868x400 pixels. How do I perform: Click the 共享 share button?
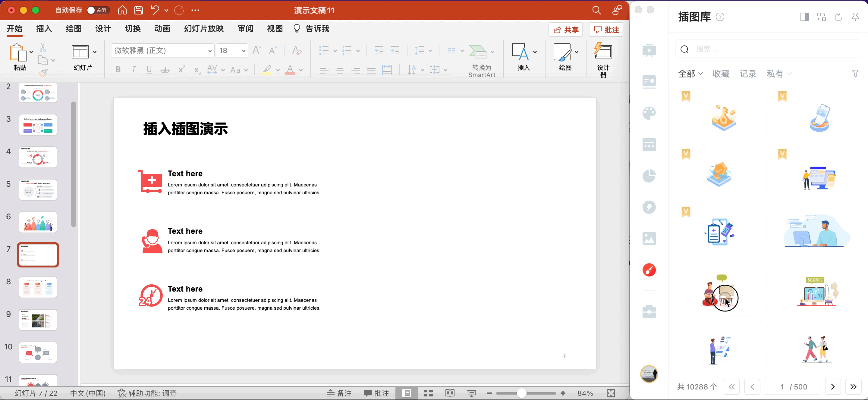pyautogui.click(x=566, y=30)
